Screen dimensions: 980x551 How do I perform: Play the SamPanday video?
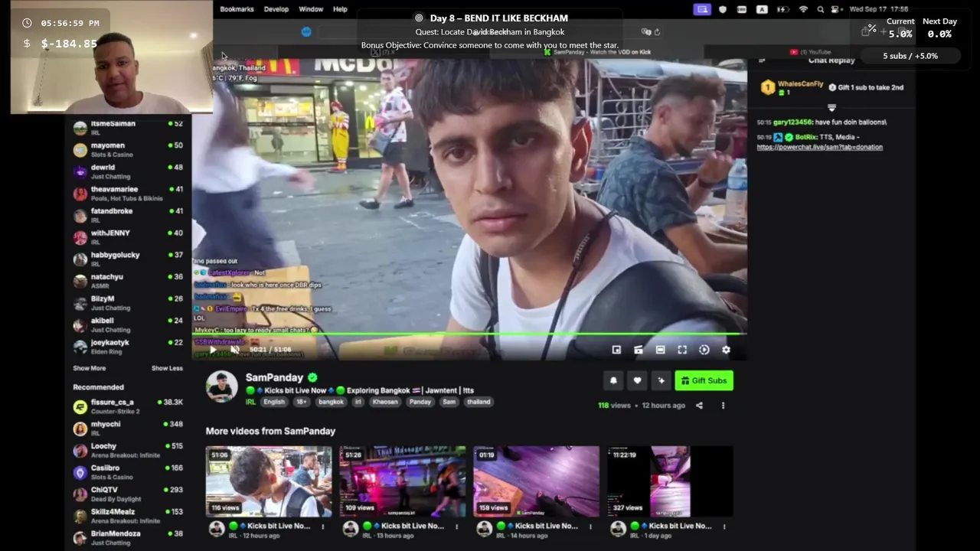tap(213, 350)
